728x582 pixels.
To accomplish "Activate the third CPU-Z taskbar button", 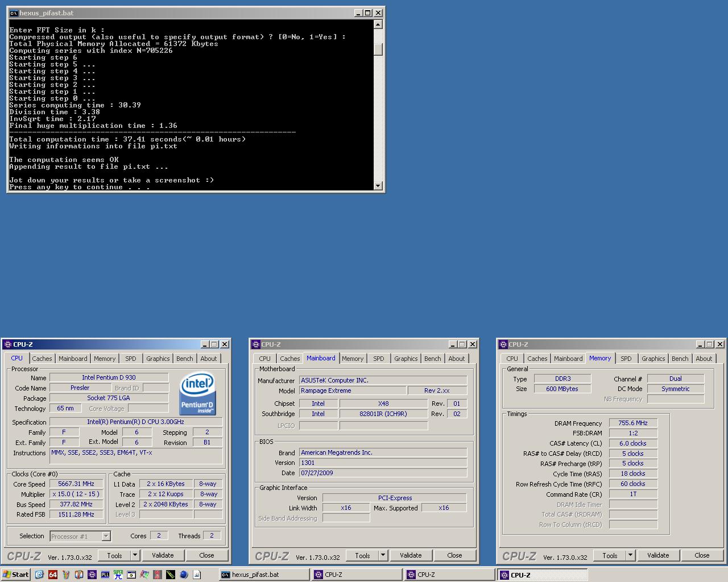I will click(542, 575).
